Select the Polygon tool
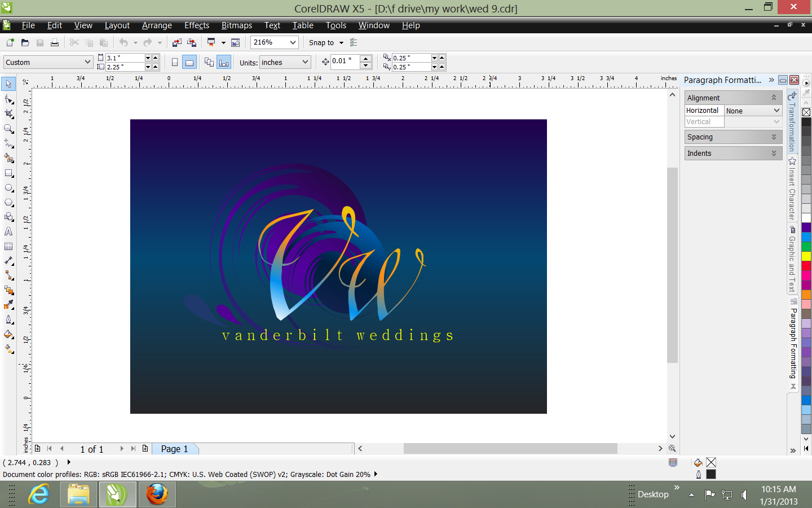This screenshot has width=812, height=508. (8, 203)
